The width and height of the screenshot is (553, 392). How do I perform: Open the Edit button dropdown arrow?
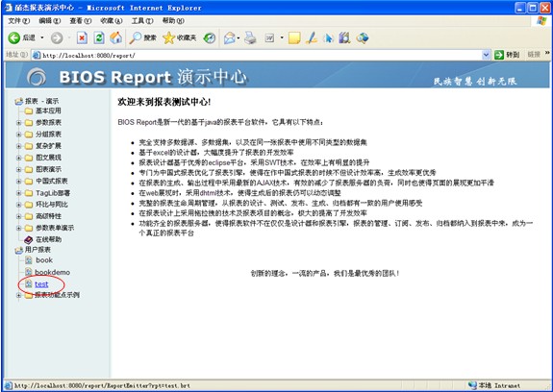tap(282, 37)
